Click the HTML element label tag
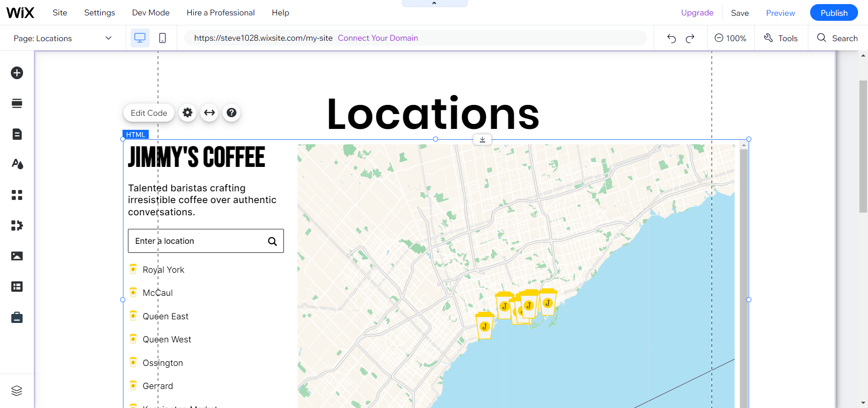This screenshot has height=408, width=868. pyautogui.click(x=136, y=134)
